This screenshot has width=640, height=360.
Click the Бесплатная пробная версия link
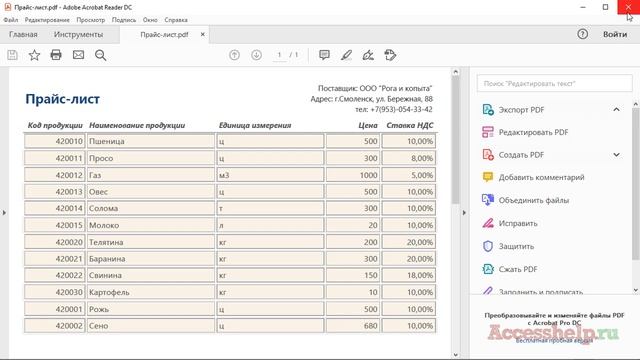tap(554, 340)
